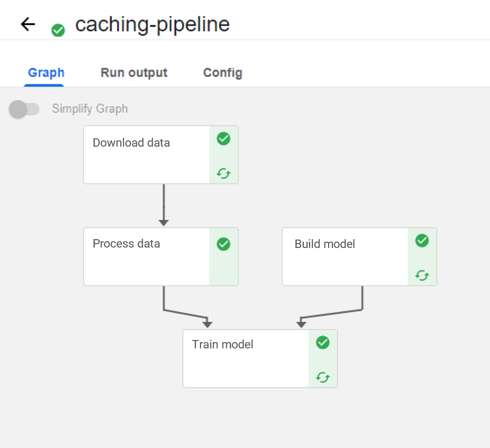Select the Train model node
Screen dimensions: 490x448
[x=260, y=359]
